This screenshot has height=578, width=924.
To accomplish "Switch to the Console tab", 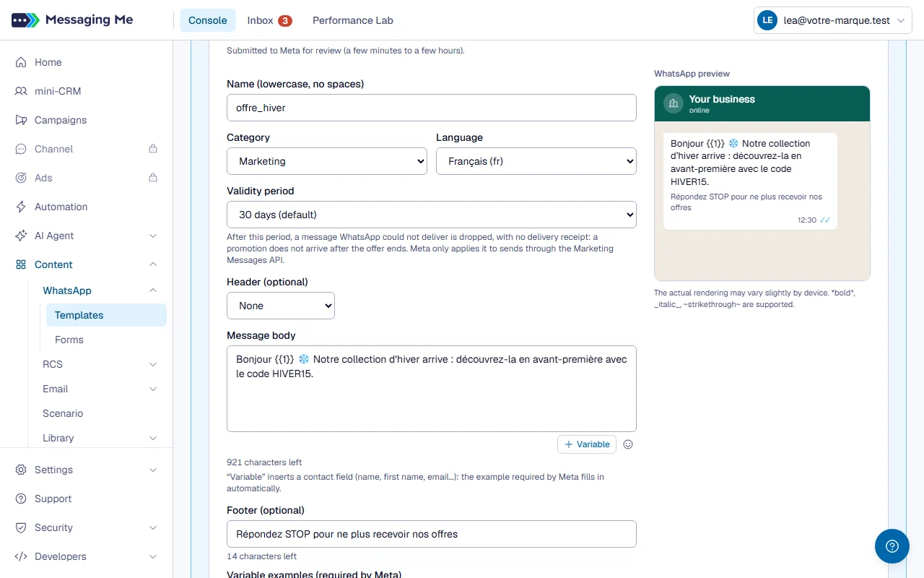I will [208, 20].
